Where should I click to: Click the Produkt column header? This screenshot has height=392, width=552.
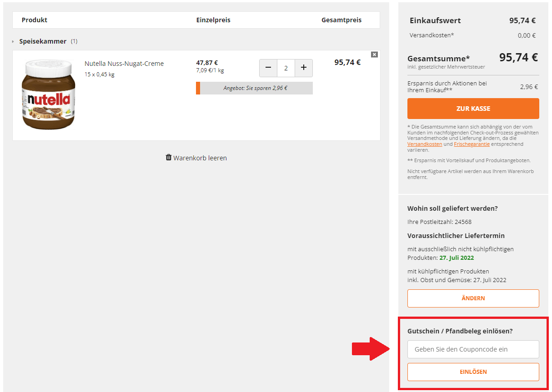point(35,20)
